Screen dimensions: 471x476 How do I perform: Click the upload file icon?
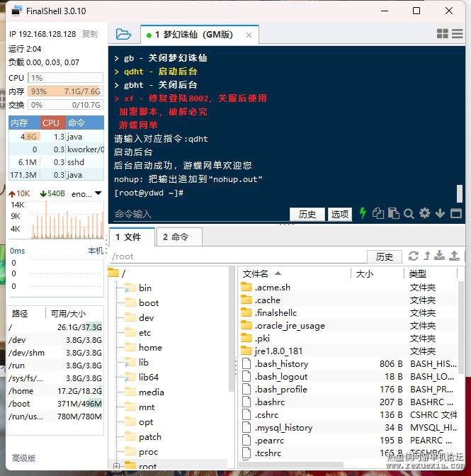point(454,256)
